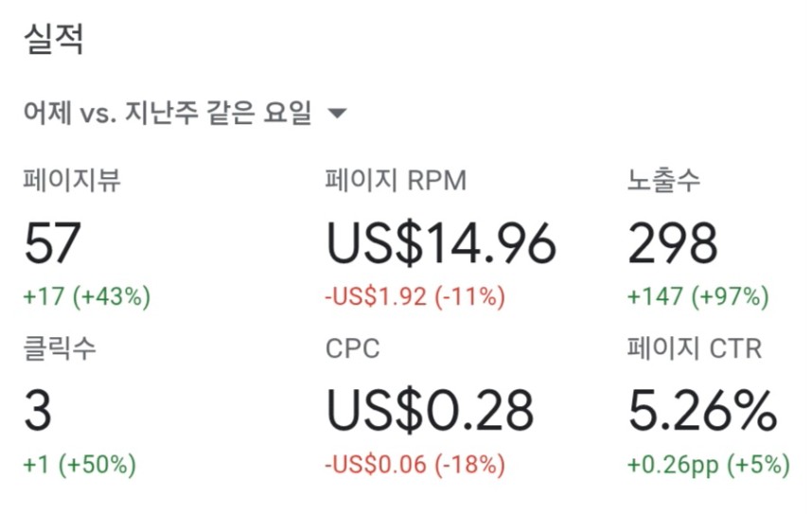Screen dimensions: 812x514
Task: Open the date comparison dropdown arrow
Action: click(338, 113)
